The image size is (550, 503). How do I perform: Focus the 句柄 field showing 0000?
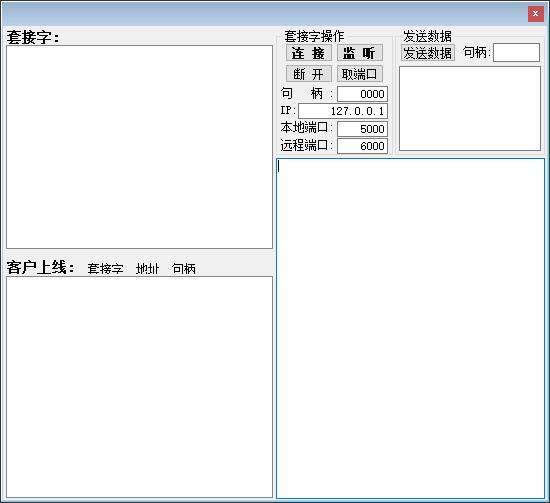pyautogui.click(x=362, y=94)
